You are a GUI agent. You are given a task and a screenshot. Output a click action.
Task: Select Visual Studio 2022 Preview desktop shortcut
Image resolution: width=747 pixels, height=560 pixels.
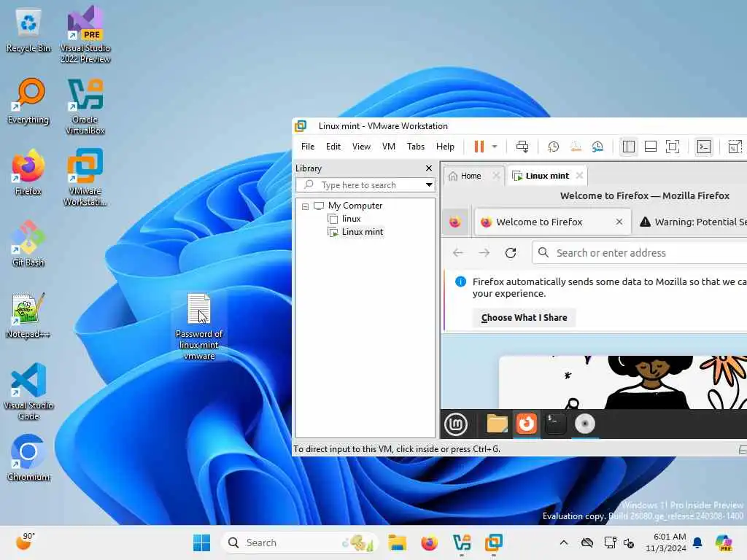[85, 35]
